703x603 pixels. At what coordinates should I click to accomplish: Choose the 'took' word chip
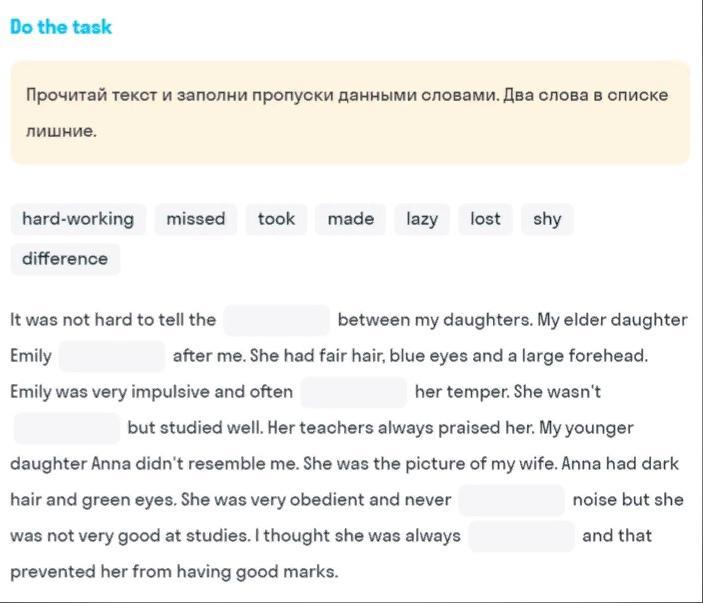coord(276,219)
